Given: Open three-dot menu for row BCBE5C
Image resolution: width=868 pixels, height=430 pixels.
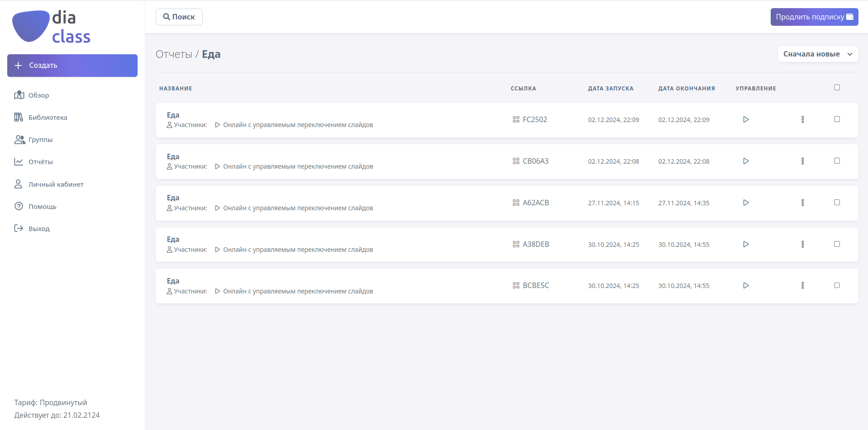Looking at the screenshot, I should (x=803, y=285).
